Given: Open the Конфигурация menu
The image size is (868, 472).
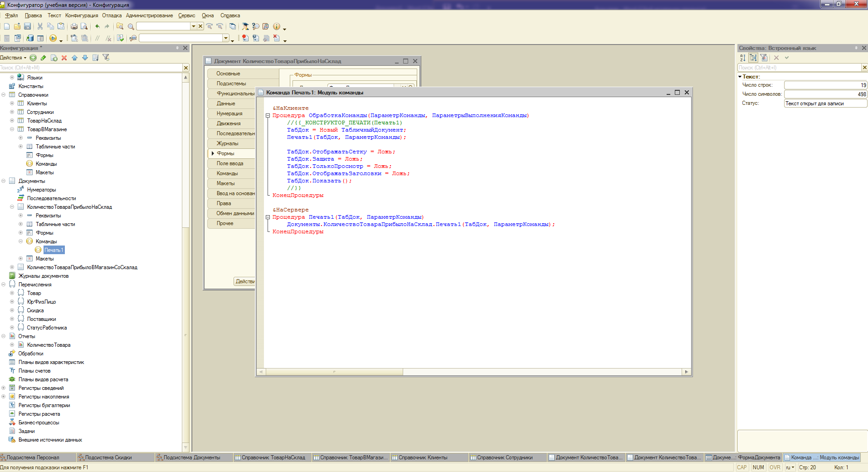Looking at the screenshot, I should (82, 15).
